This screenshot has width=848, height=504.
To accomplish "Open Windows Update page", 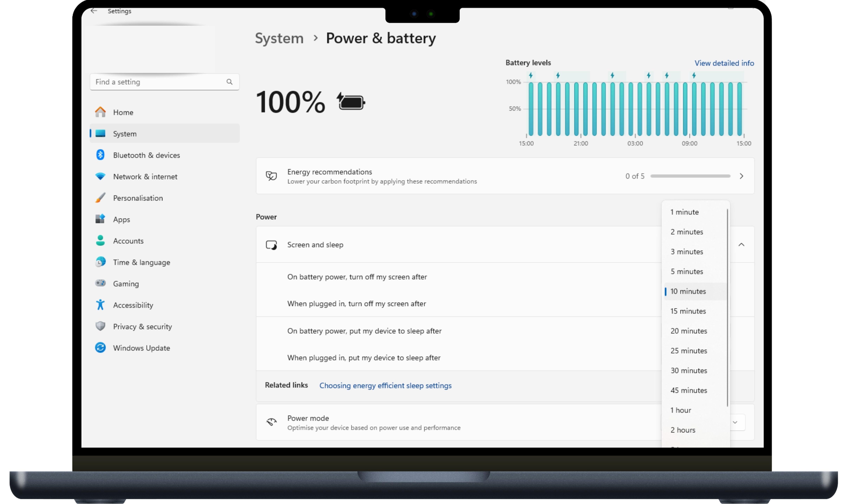I will click(x=165, y=348).
